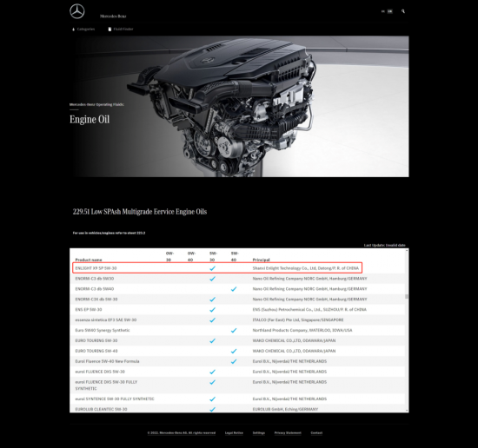Click the checkmark in EUROLUB CLEANTEC 5W-30 row
Image resolution: width=478 pixels, height=448 pixels.
(x=212, y=409)
